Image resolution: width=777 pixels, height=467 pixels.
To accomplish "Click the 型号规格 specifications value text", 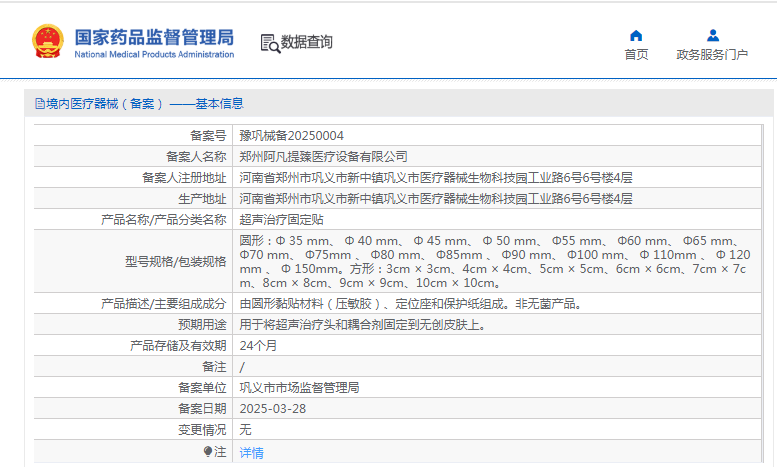I will tap(495, 262).
